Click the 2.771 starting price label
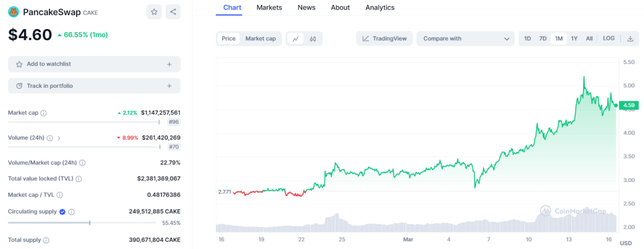Viewport: 644px width, 249px height. point(224,192)
